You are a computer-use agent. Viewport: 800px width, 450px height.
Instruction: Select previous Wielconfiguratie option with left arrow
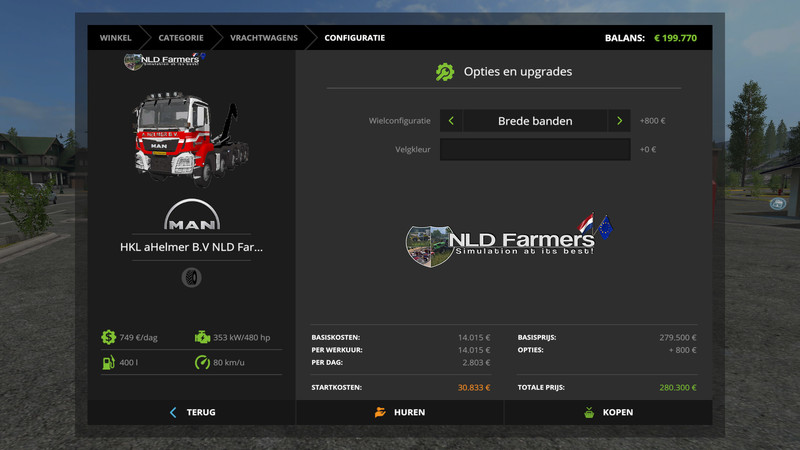pos(451,121)
